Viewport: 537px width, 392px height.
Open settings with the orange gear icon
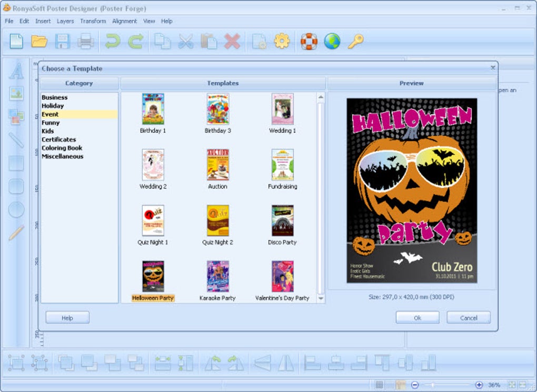tap(282, 42)
